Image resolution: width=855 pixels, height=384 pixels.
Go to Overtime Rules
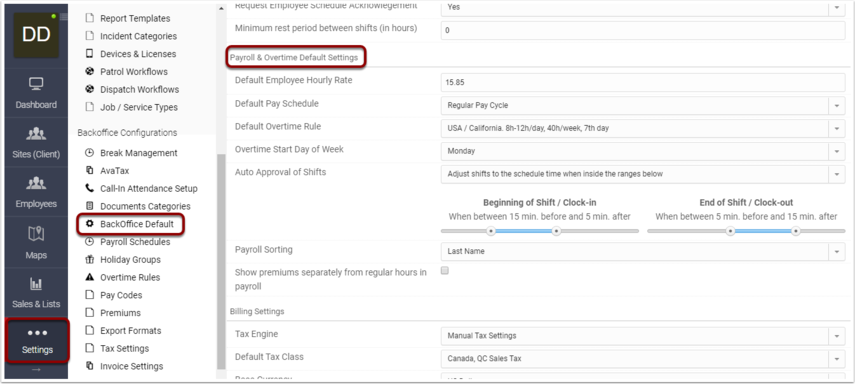[x=130, y=277]
